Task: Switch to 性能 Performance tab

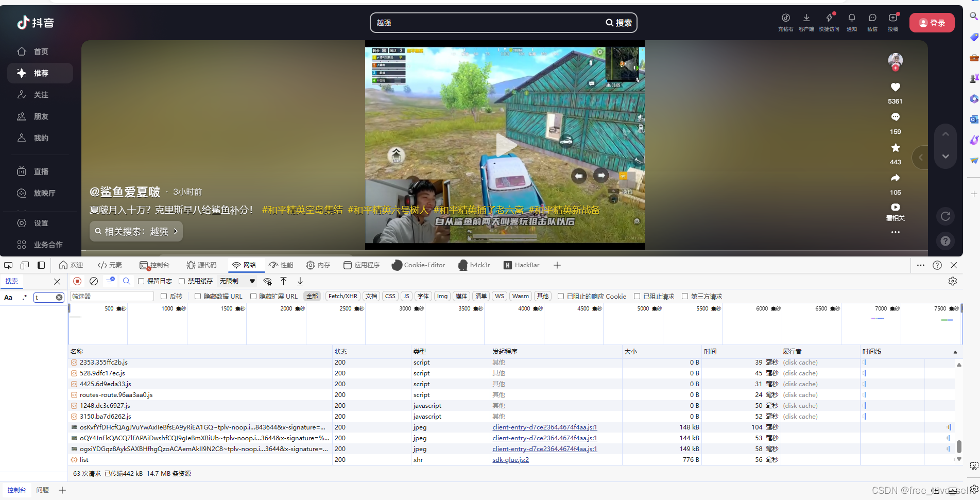Action: click(x=281, y=265)
